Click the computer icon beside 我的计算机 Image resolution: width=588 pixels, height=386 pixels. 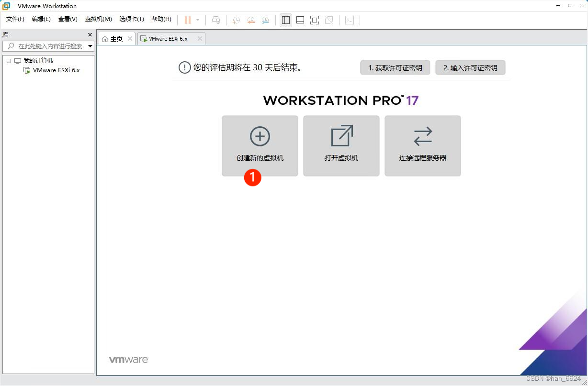[x=18, y=61]
